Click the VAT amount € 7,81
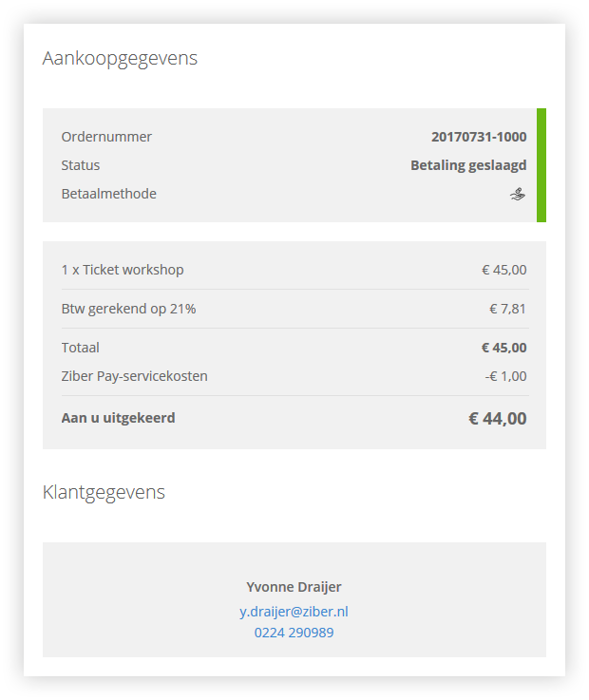Image resolution: width=589 pixels, height=700 pixels. [x=507, y=309]
